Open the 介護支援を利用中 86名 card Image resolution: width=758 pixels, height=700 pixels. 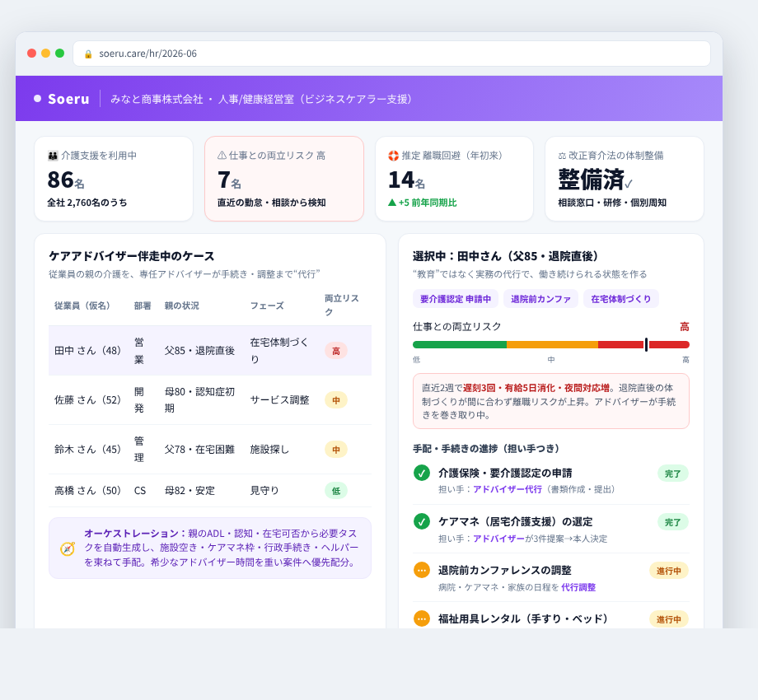[x=114, y=179]
